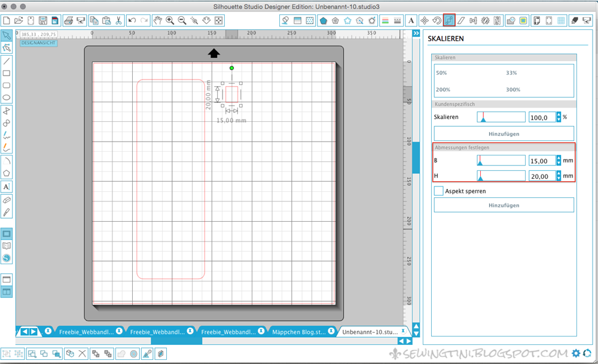Click the B width field showing 15,00
The image size is (598, 364).
point(542,161)
